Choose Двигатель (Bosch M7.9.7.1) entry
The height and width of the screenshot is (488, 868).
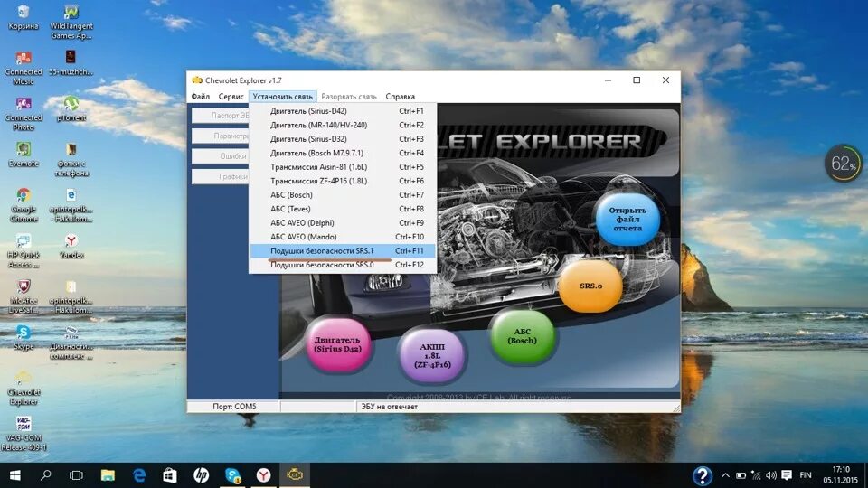tap(343, 153)
